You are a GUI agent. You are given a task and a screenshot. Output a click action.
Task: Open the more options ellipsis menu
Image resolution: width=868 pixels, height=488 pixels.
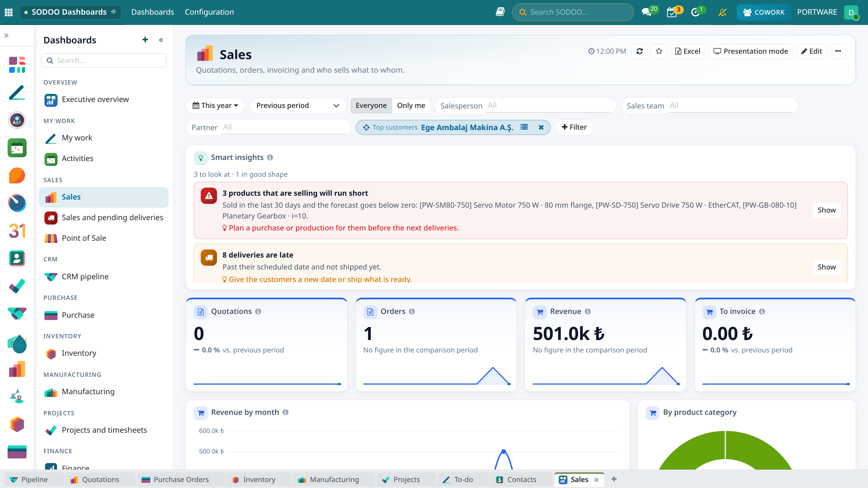pyautogui.click(x=838, y=51)
